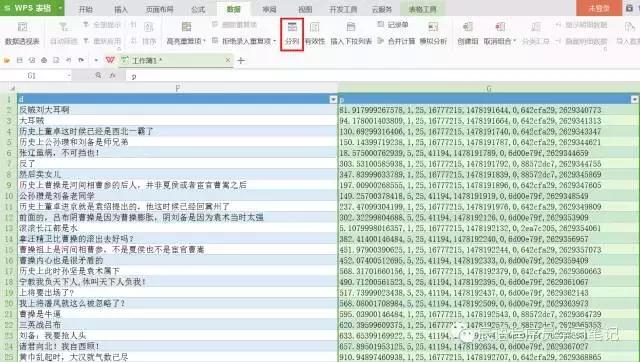The height and width of the screenshot is (362, 640).
Task: Click cell 三英战吕布
Action: click(178, 324)
